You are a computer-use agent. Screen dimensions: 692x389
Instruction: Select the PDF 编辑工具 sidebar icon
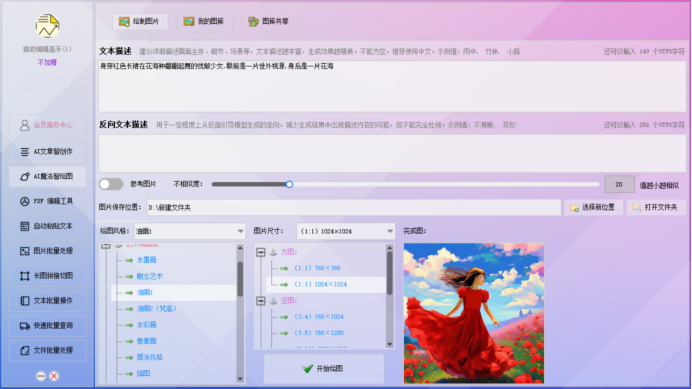(x=25, y=201)
